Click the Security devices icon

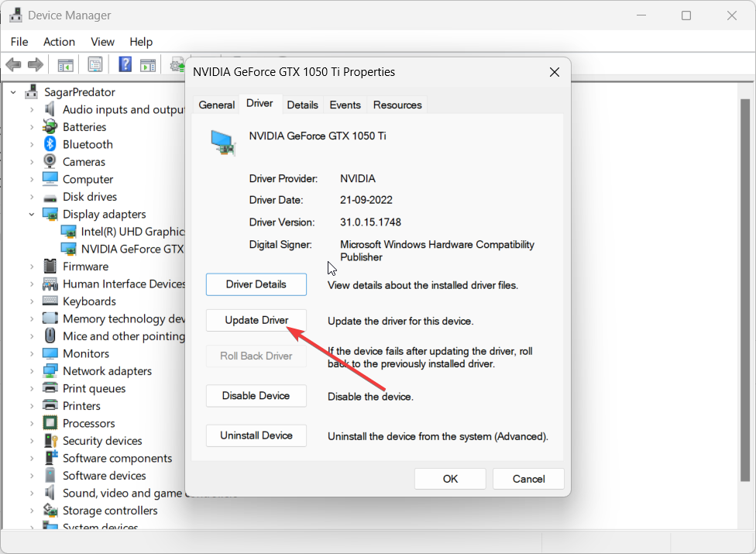[x=50, y=440]
